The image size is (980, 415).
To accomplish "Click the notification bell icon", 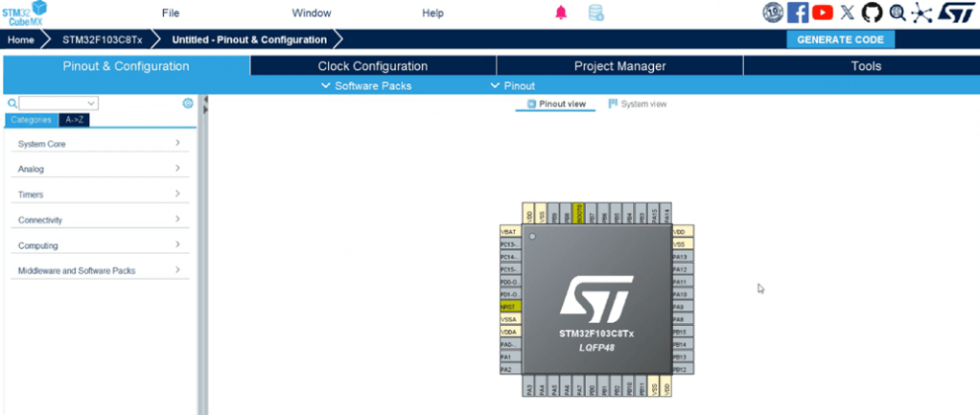I will [561, 12].
